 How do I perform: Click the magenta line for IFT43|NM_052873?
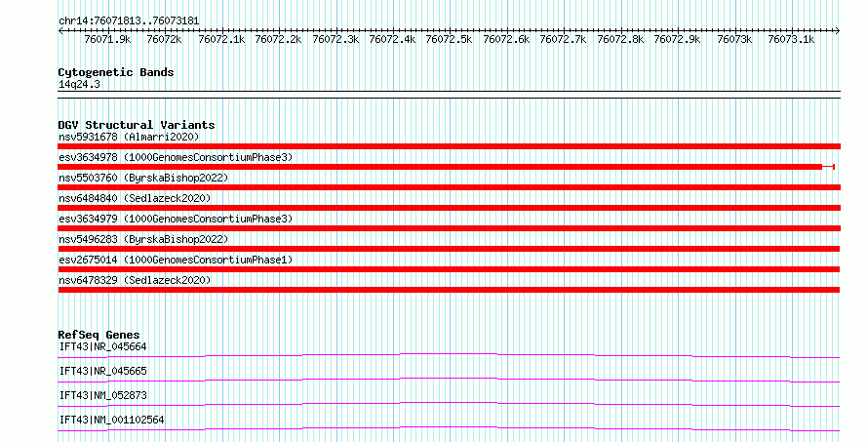[449, 404]
